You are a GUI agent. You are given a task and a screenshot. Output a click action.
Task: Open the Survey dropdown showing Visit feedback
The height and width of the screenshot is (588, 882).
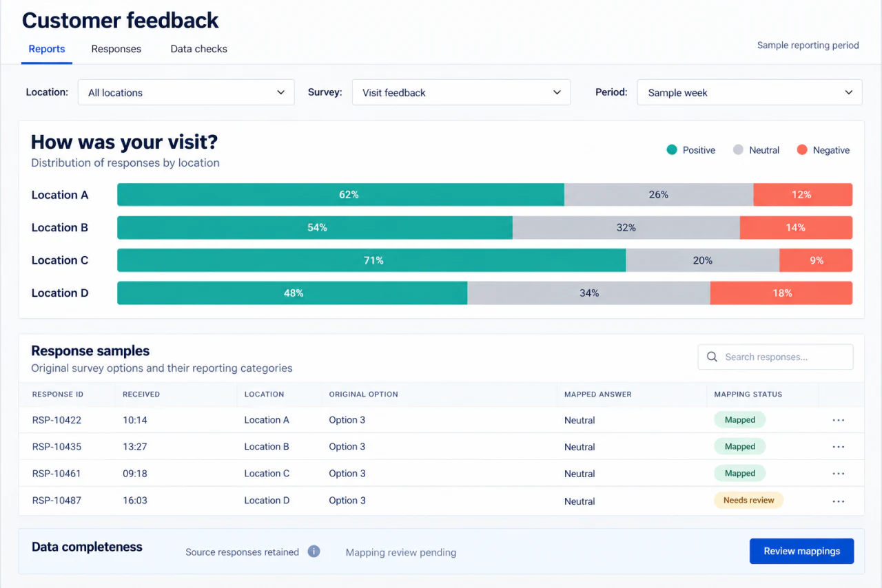point(461,92)
